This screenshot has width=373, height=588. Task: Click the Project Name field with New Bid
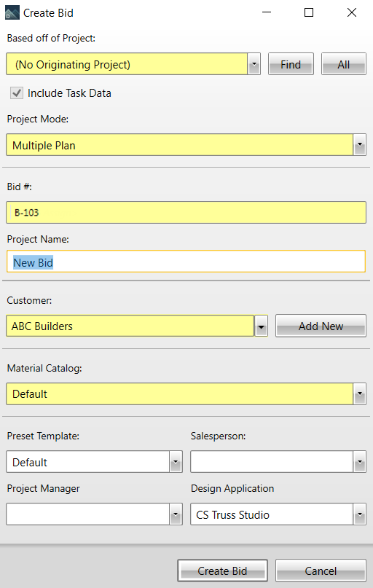pos(186,262)
